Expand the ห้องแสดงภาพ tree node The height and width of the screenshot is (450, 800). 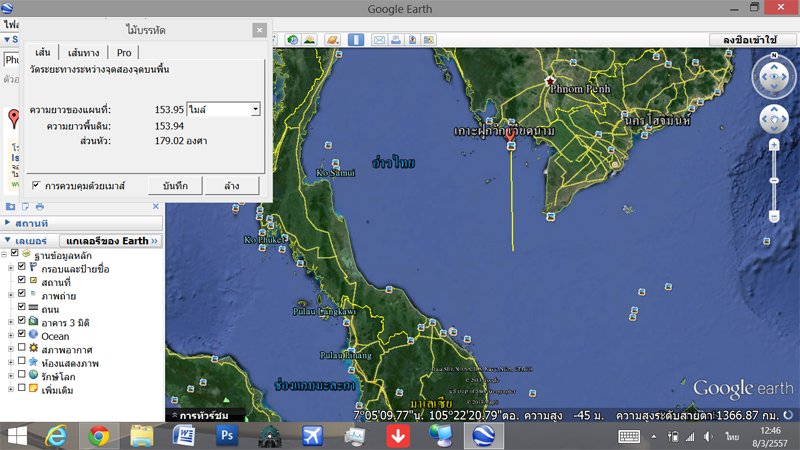tap(11, 362)
